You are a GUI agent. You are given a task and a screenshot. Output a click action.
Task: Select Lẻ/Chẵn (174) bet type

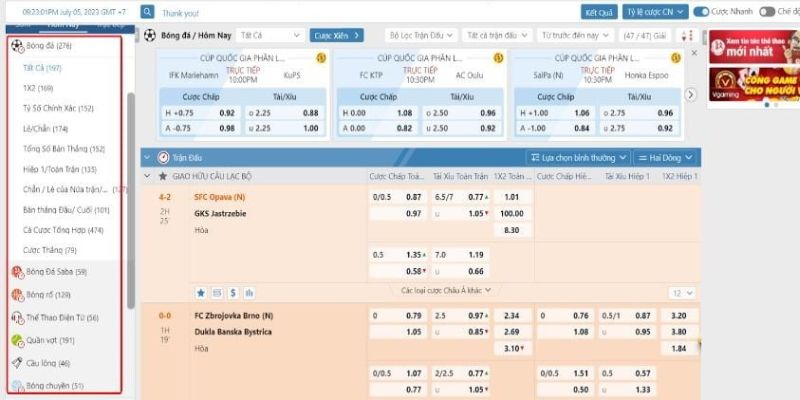click(x=45, y=129)
